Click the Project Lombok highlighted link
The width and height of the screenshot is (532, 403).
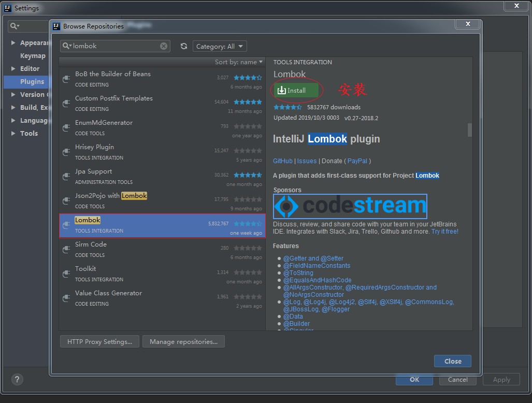(x=427, y=176)
